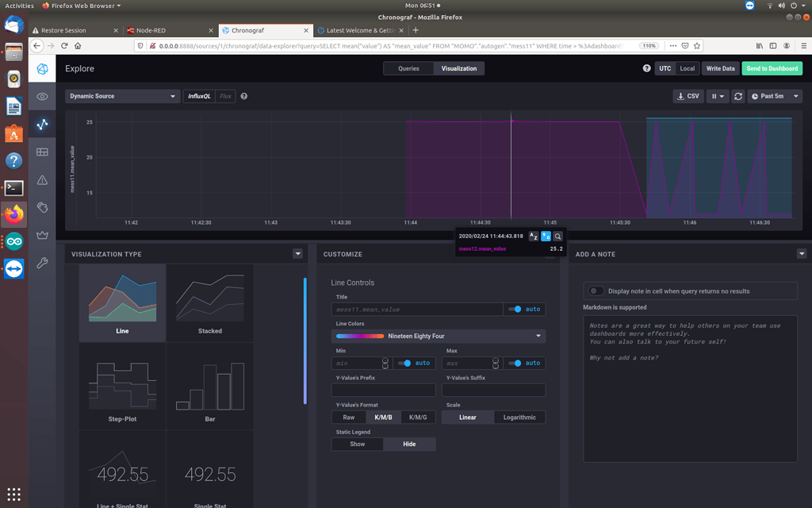Click the Send to Dashboard button

(x=772, y=68)
